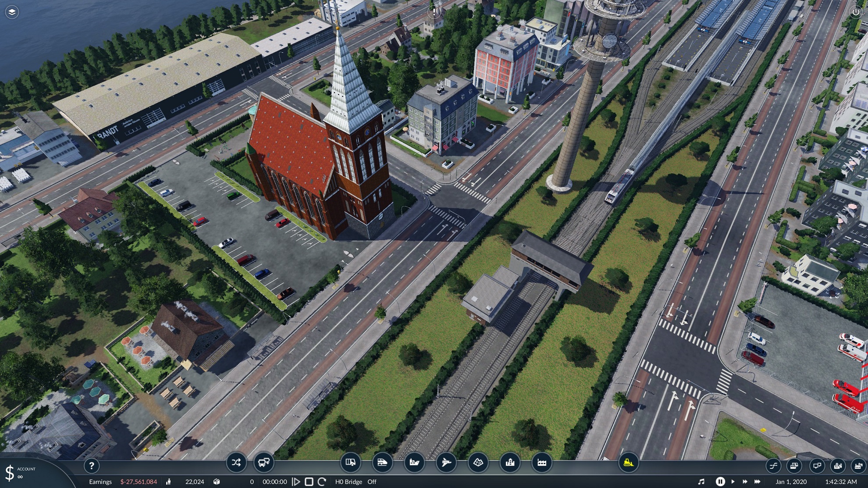This screenshot has width=868, height=488.
Task: Select the white train on tracks
Action: point(619,186)
